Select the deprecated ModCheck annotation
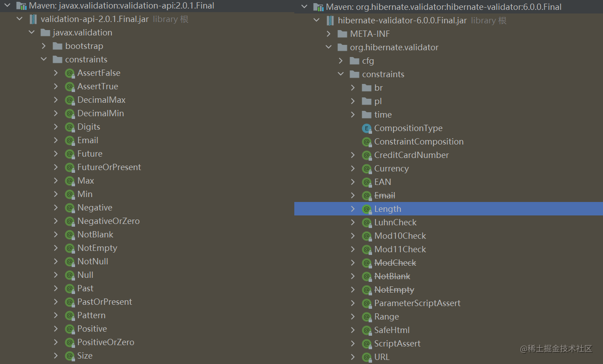Image resolution: width=603 pixels, height=364 pixels. tap(395, 263)
